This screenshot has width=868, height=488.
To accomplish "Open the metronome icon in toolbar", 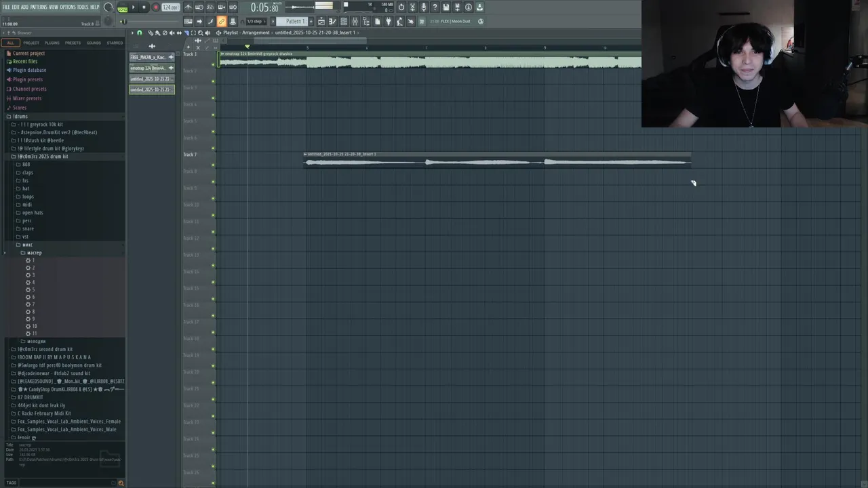I will (188, 7).
